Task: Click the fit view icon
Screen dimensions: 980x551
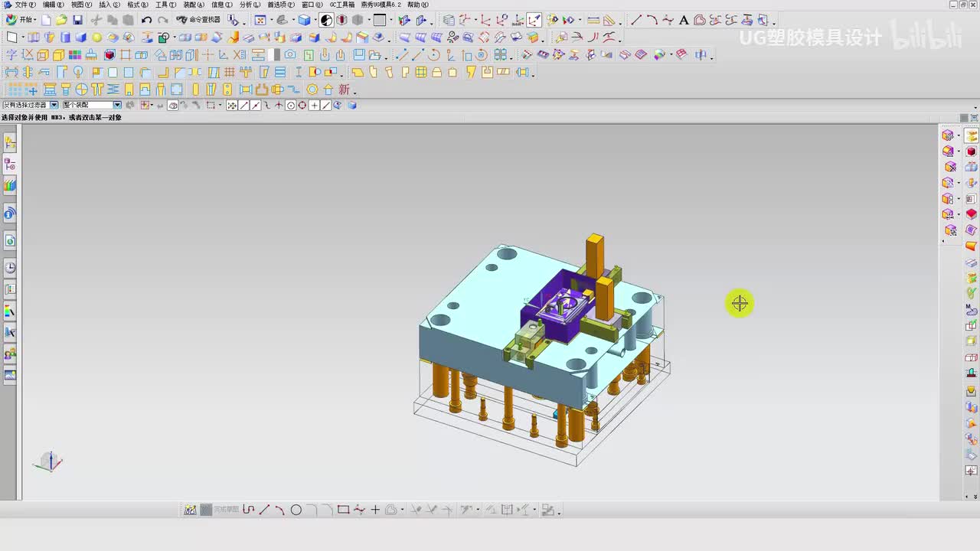Action: (260, 21)
